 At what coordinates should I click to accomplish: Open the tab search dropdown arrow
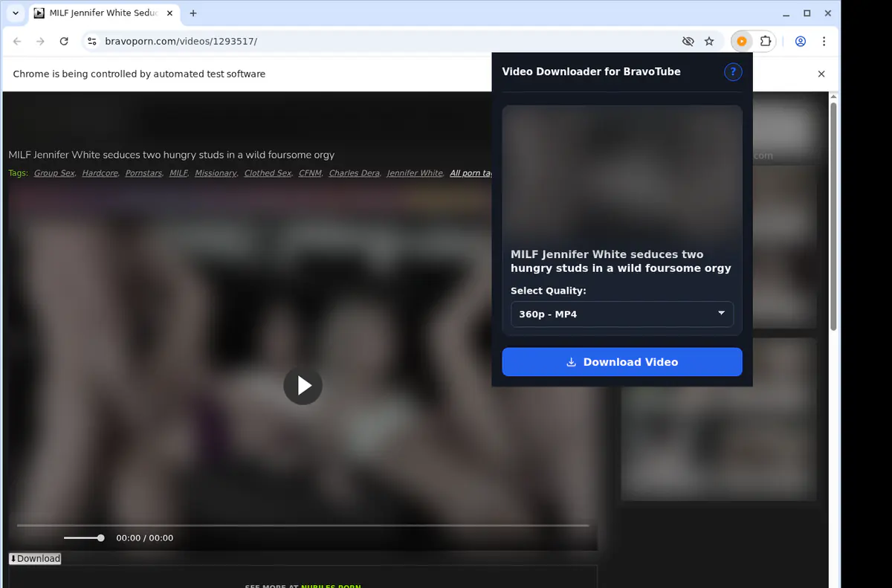click(16, 13)
